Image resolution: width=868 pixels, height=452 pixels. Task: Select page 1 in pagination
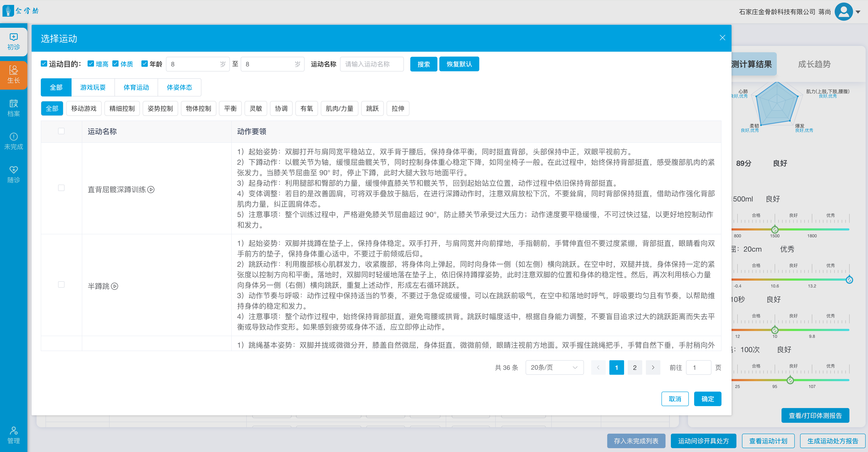point(617,367)
